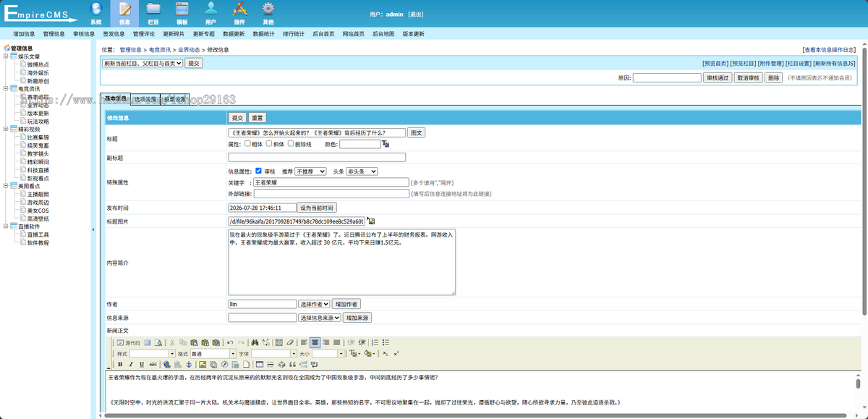Image resolution: width=868 pixels, height=419 pixels.
Task: Open the 选择信息来源 dropdown
Action: tap(319, 318)
